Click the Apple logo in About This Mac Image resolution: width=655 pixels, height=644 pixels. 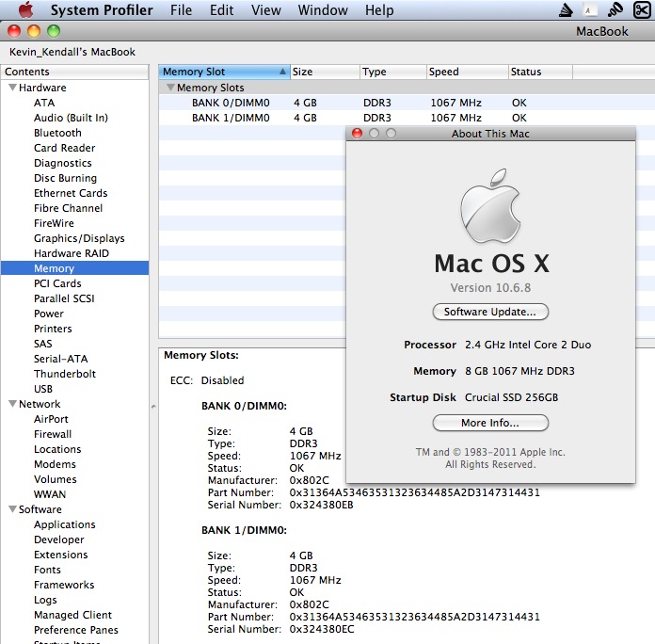[x=490, y=205]
